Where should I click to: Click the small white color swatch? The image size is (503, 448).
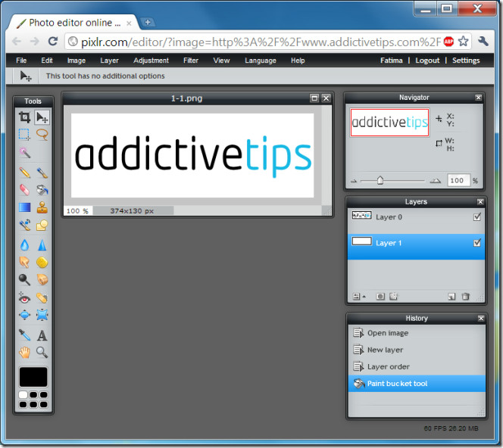click(23, 394)
